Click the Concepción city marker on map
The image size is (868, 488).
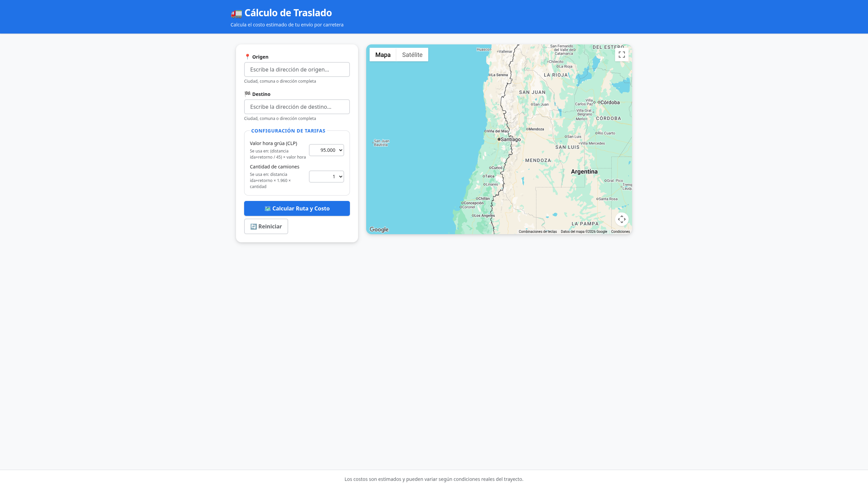click(462, 203)
